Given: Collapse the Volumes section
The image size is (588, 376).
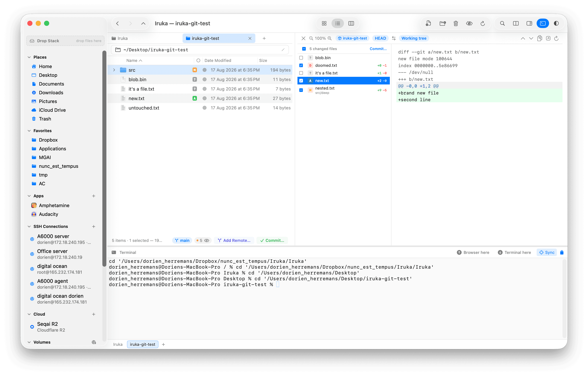Looking at the screenshot, I should pyautogui.click(x=29, y=342).
